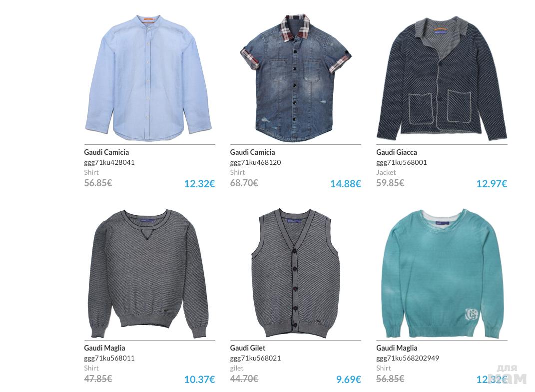Click the Gaudi Gilet product title
This screenshot has width=535, height=392.
pyautogui.click(x=247, y=348)
